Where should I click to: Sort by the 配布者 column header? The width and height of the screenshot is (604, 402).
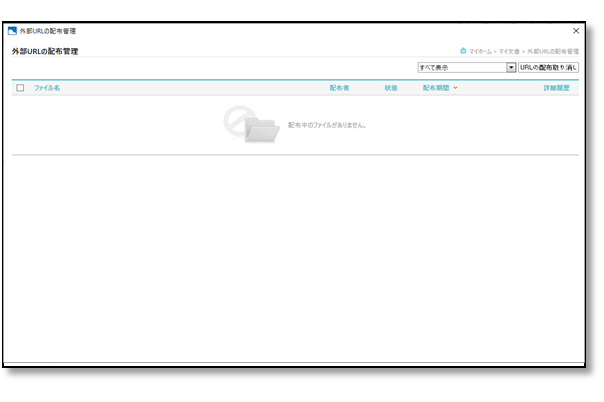coord(339,88)
